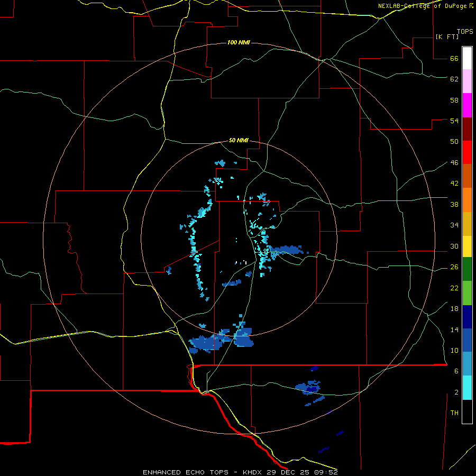The image size is (476, 476).
Task: Click the light pink swatch below 66
Action: [467, 81]
